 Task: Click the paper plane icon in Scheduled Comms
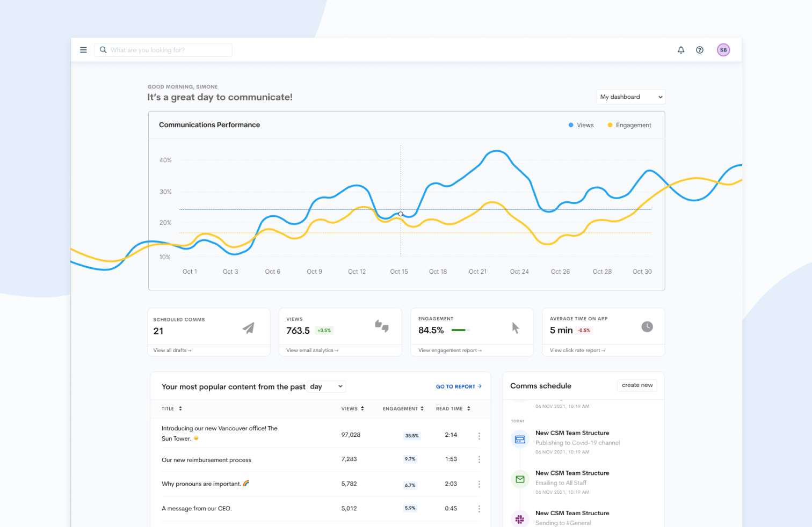[248, 328]
